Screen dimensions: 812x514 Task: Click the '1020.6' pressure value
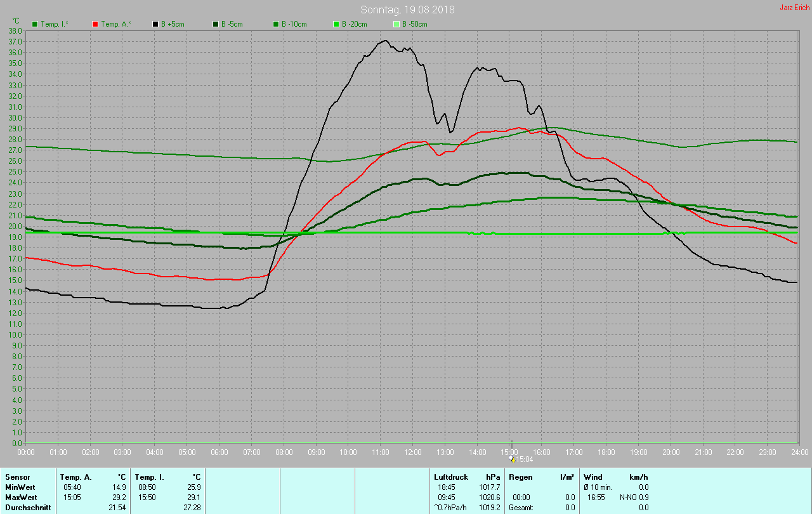coord(490,498)
